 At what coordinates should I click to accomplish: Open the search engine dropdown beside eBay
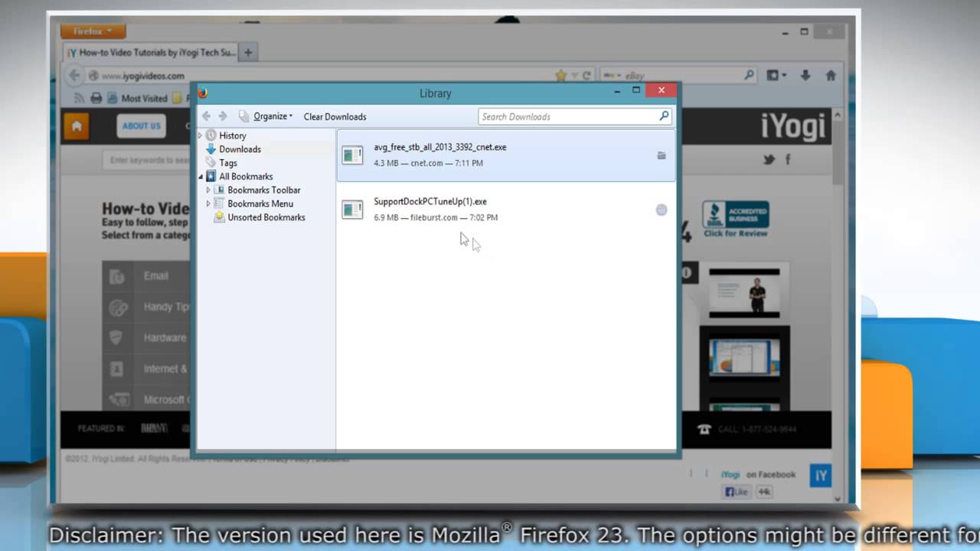pos(613,76)
